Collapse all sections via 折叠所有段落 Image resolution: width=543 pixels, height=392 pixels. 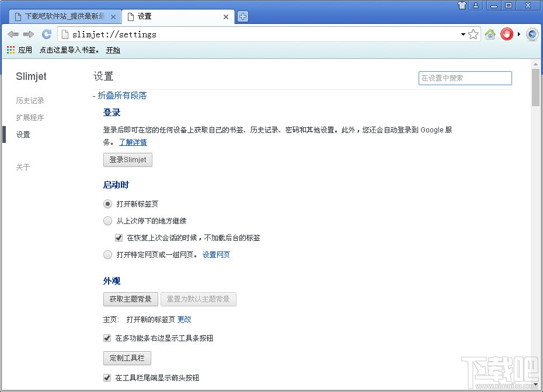(122, 95)
